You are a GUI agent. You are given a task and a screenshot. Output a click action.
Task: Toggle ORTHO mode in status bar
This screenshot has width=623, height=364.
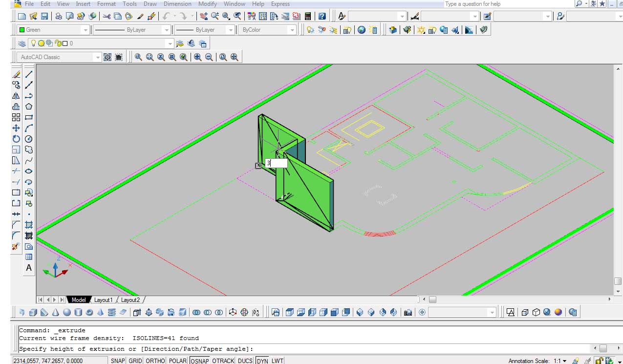point(155,361)
